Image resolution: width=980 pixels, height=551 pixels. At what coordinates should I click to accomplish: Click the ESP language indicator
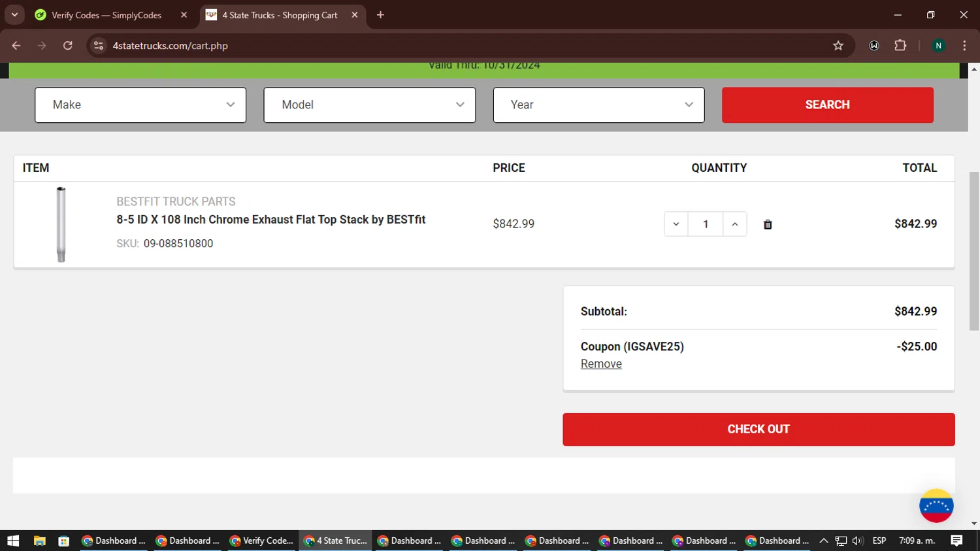(879, 541)
